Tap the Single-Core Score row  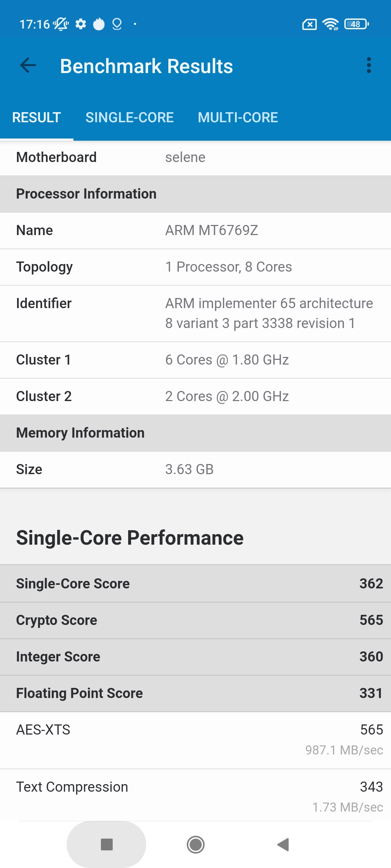point(195,583)
